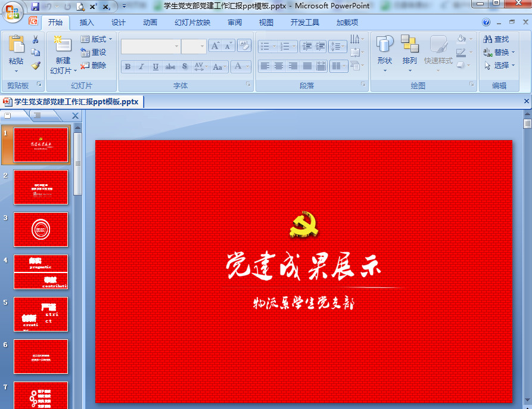Cut selection with scissors icon
The image size is (532, 409).
point(35,40)
